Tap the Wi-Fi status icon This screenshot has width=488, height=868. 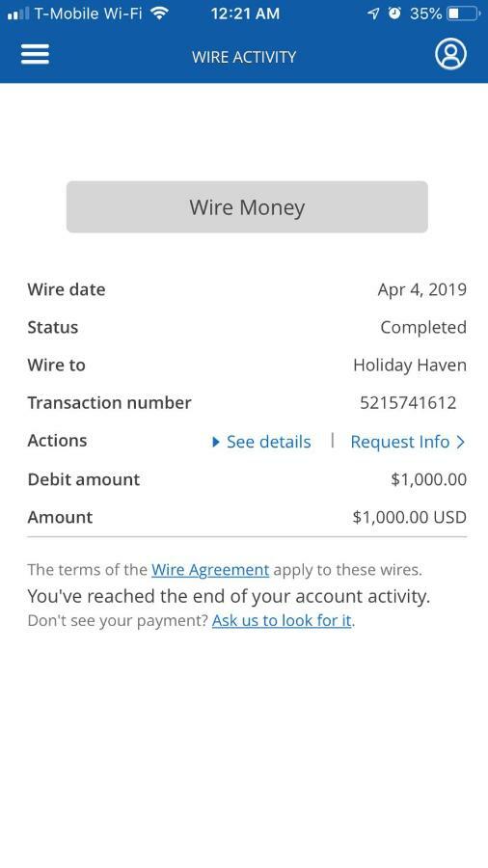coord(160,14)
